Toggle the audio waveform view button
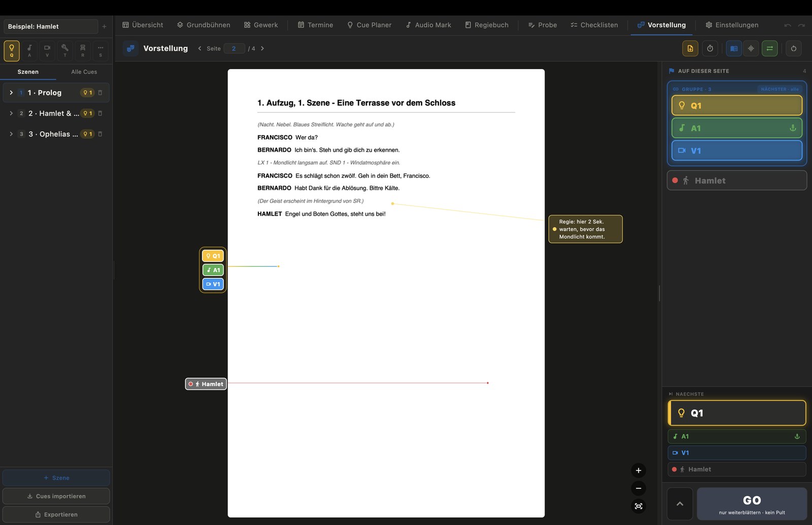Viewport: 812px width, 525px height. pyautogui.click(x=751, y=48)
